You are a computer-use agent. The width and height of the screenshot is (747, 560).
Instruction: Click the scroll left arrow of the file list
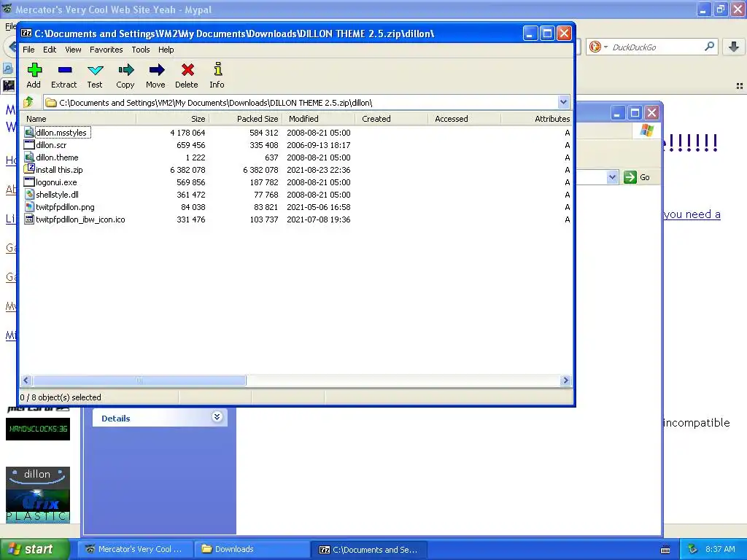click(x=26, y=380)
